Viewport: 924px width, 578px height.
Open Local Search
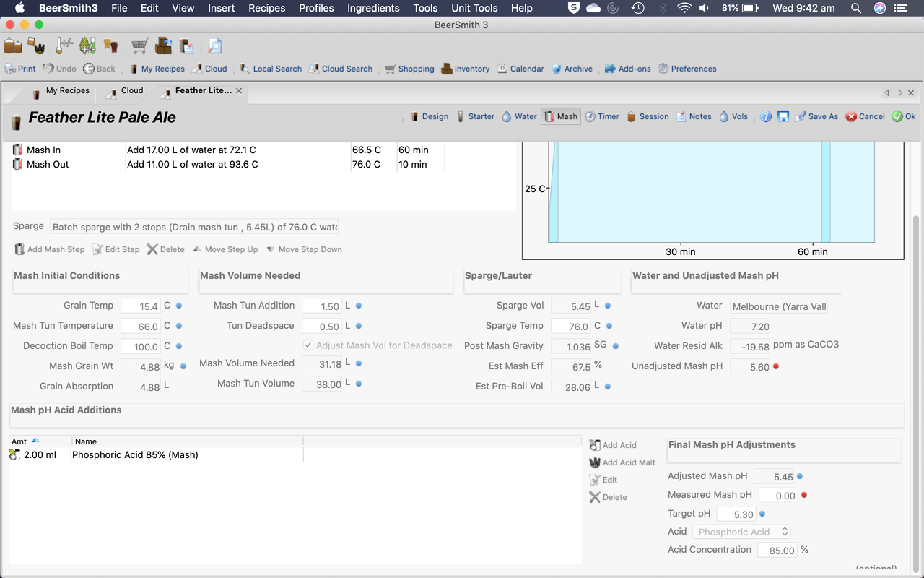click(x=271, y=69)
